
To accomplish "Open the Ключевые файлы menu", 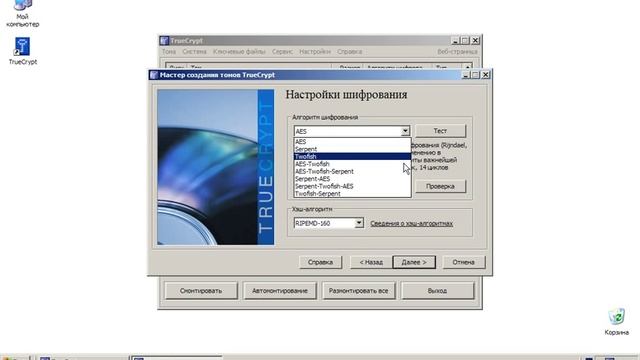I will point(239,51).
